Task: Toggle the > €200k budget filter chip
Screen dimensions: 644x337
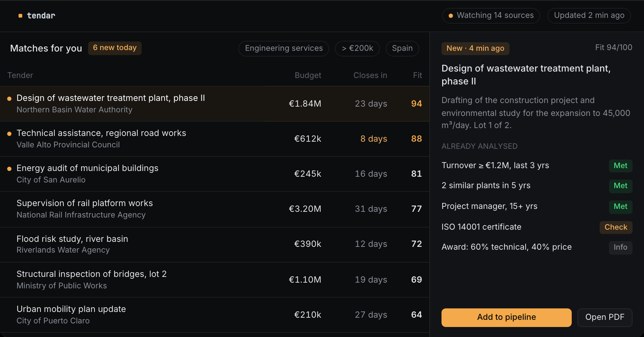Action: [x=357, y=49]
